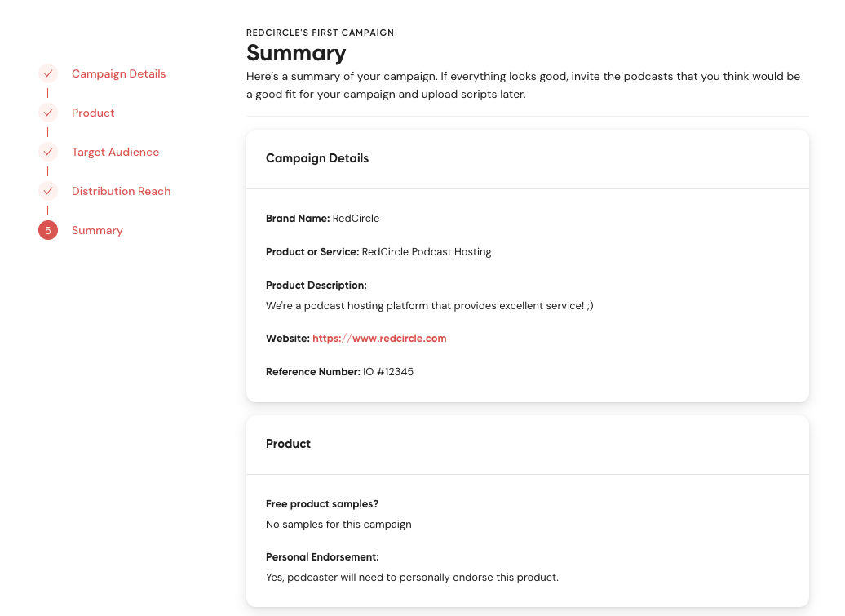Click the Product Description: label

(x=316, y=285)
